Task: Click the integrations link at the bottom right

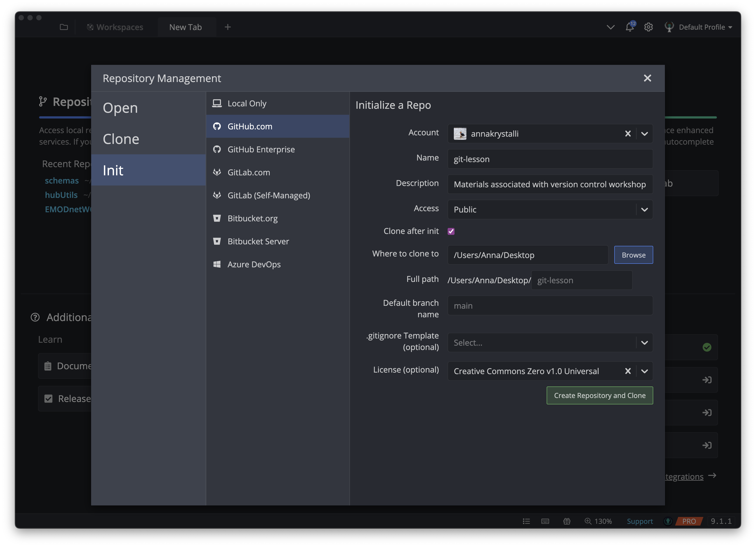Action: point(684,476)
